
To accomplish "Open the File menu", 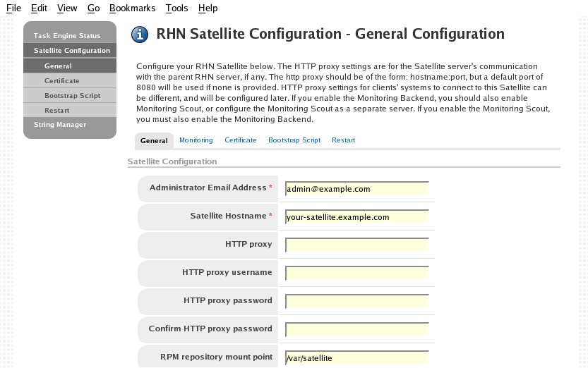I will click(x=13, y=8).
